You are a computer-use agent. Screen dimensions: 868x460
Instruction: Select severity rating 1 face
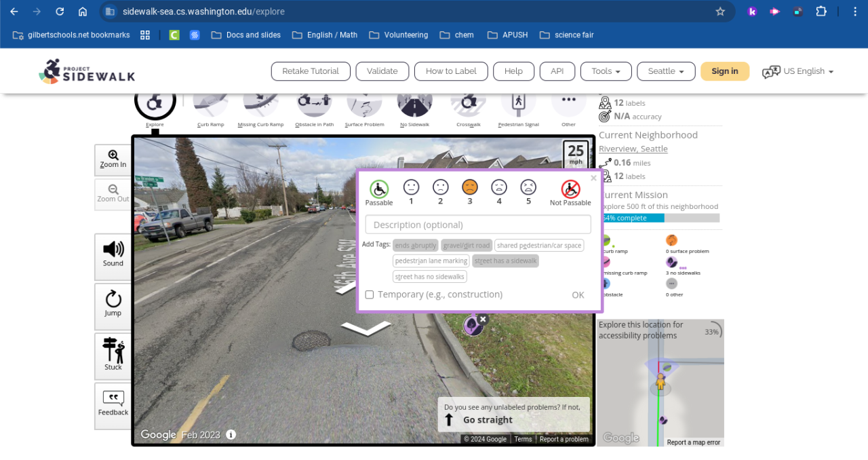[x=411, y=187]
